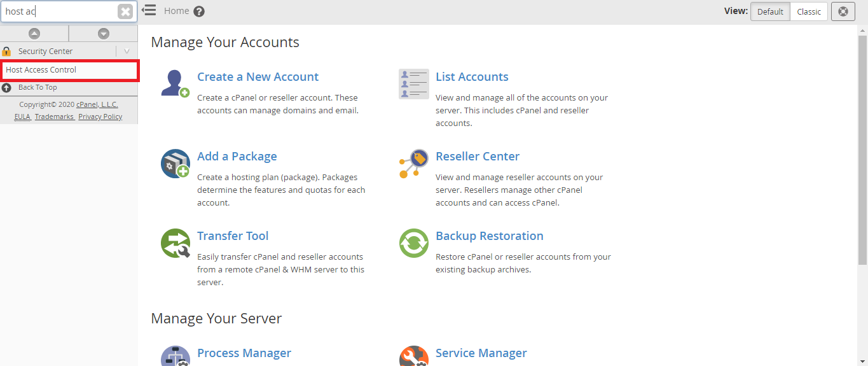The image size is (868, 366).
Task: Collapse the Security Center section
Action: point(127,52)
